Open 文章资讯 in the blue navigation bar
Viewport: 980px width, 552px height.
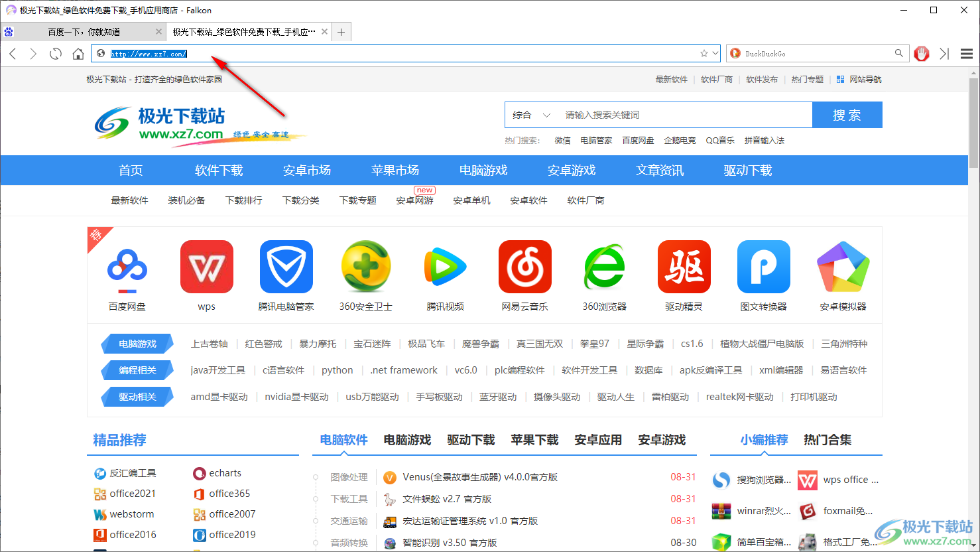(660, 171)
